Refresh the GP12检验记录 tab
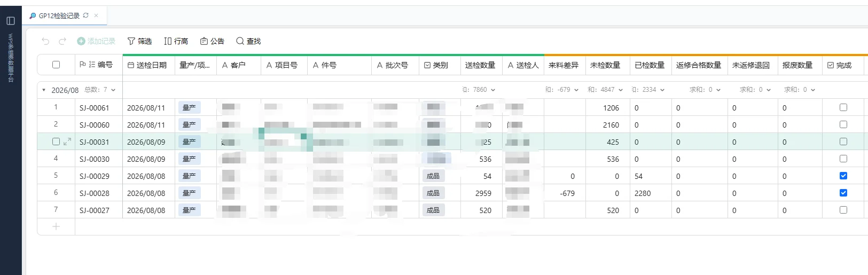This screenshot has width=868, height=275. [85, 15]
